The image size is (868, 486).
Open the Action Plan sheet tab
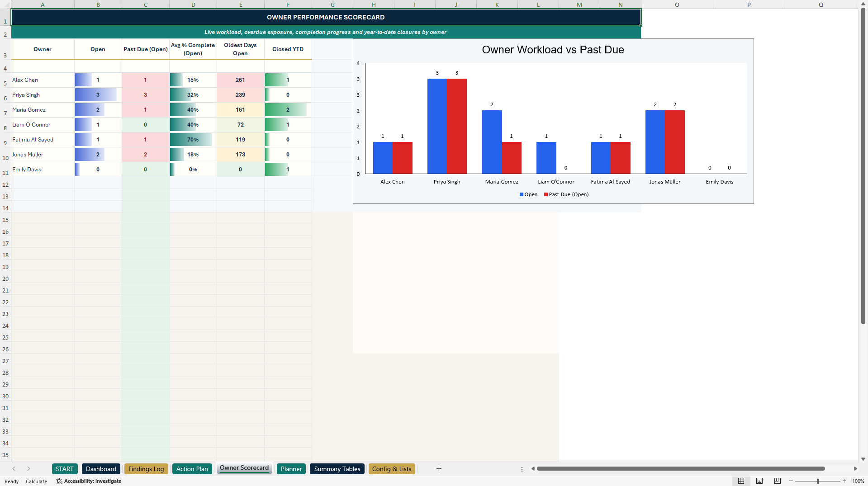pos(192,469)
